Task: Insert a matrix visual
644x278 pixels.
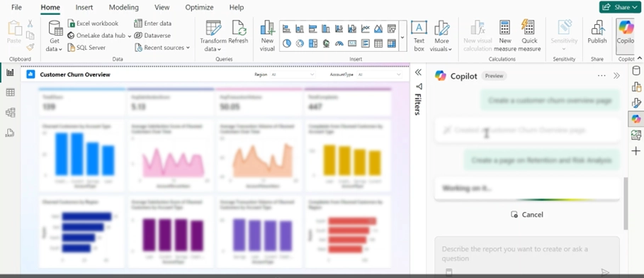Action: click(391, 43)
